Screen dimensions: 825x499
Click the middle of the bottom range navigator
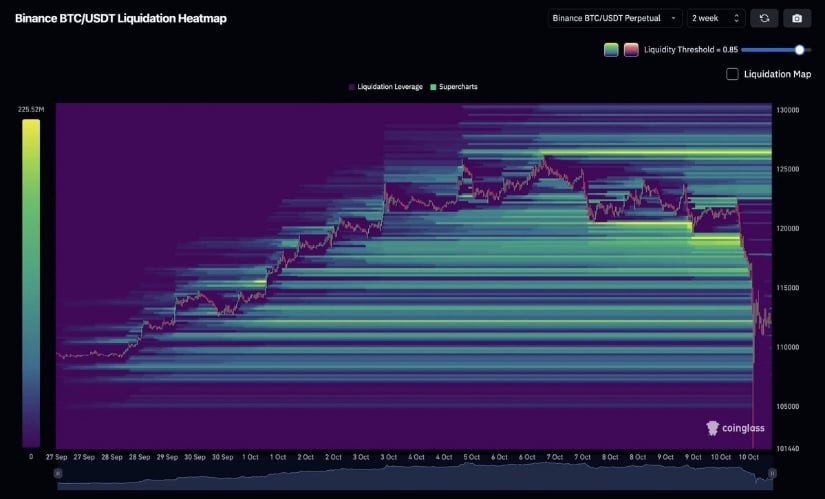point(413,480)
